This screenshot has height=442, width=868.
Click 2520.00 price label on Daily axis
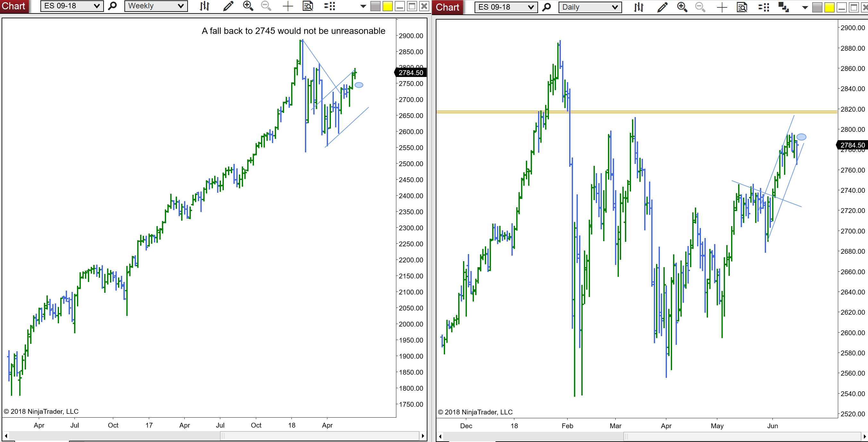[x=853, y=414]
